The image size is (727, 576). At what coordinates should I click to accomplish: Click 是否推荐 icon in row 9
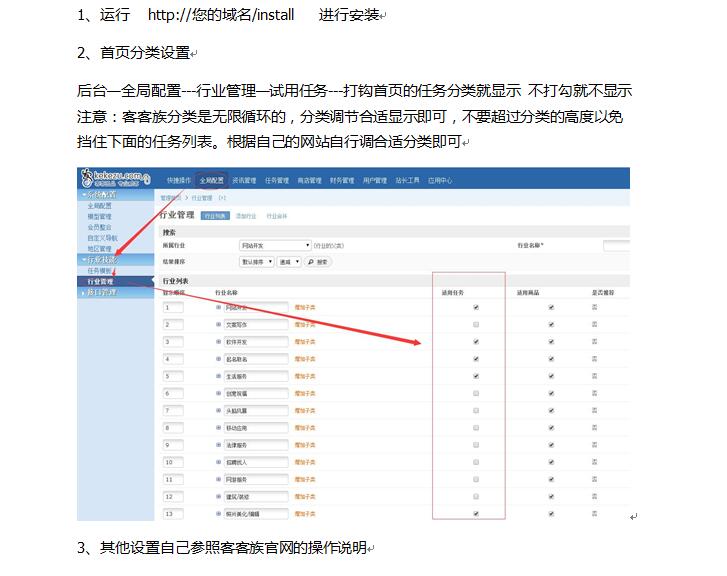coord(595,444)
